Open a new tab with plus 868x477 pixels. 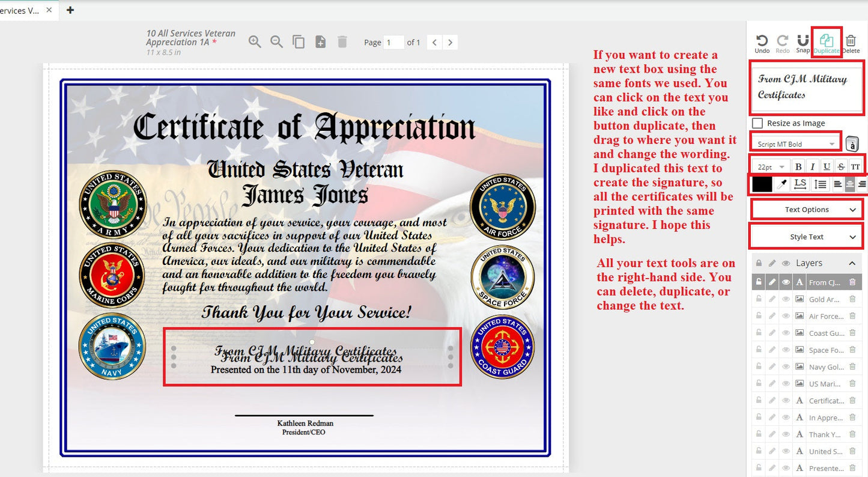[x=70, y=10]
